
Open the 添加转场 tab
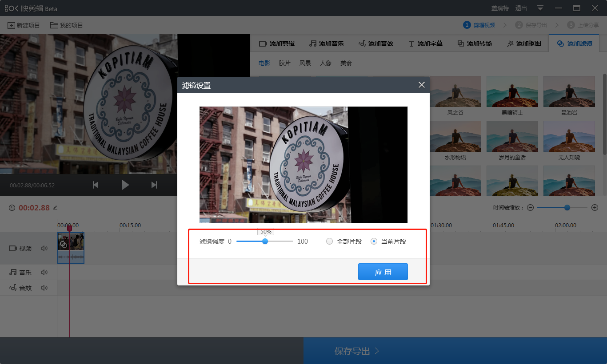pyautogui.click(x=474, y=44)
